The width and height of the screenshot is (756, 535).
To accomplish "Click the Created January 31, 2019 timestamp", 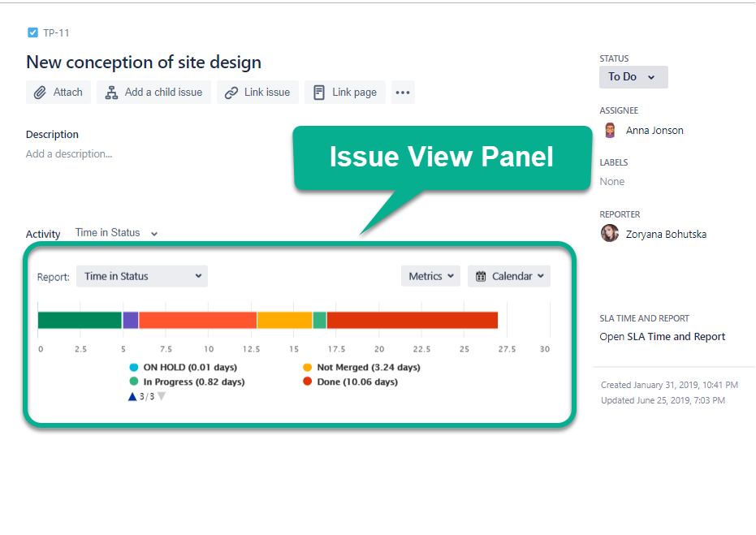I will point(669,385).
